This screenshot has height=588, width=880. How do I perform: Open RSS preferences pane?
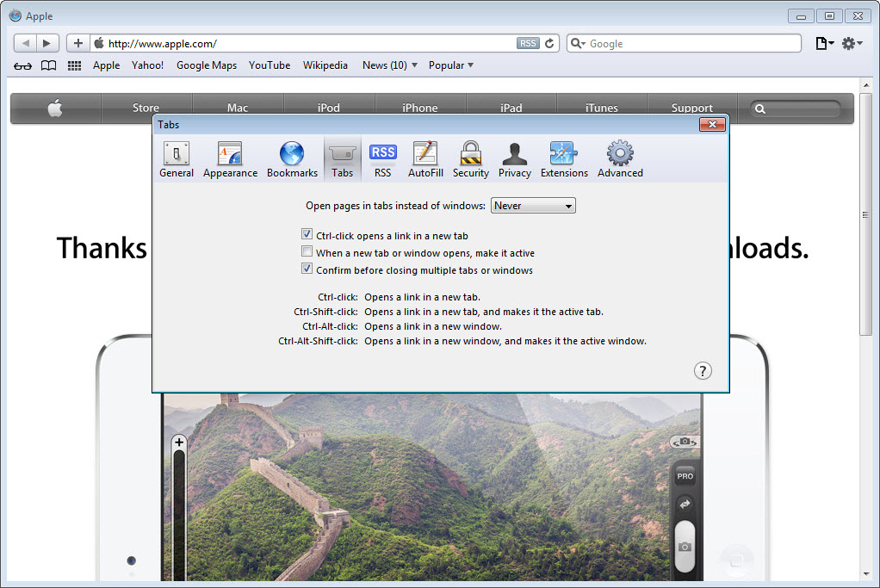[383, 159]
